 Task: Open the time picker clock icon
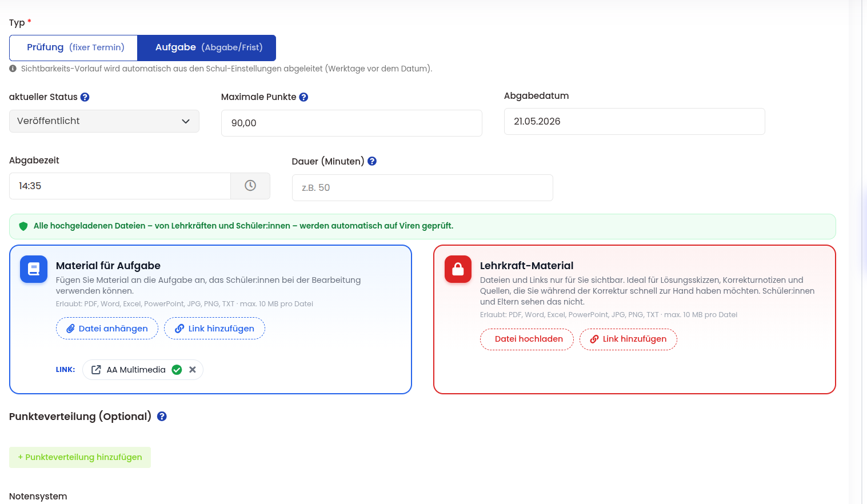250,186
